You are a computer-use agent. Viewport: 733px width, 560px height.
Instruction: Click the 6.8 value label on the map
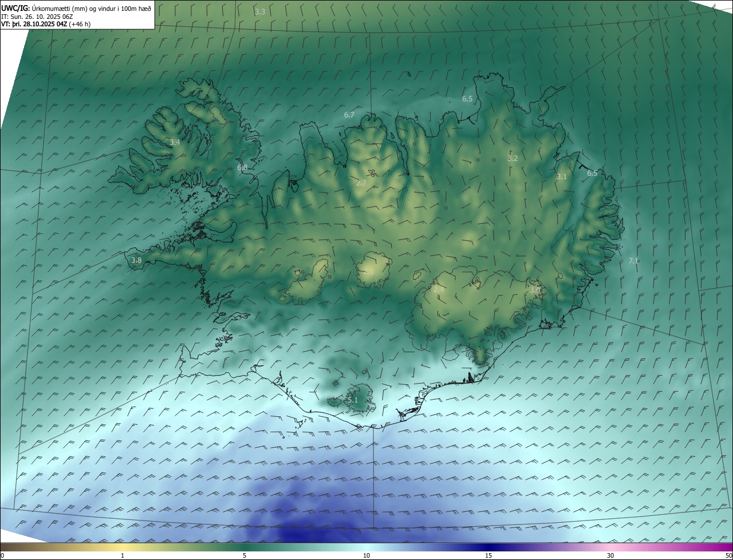242,168
